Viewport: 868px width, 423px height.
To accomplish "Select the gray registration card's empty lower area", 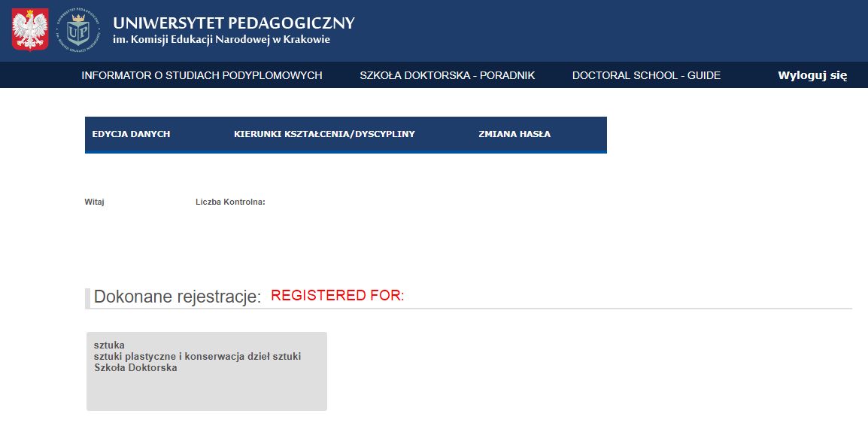I will coord(206,393).
